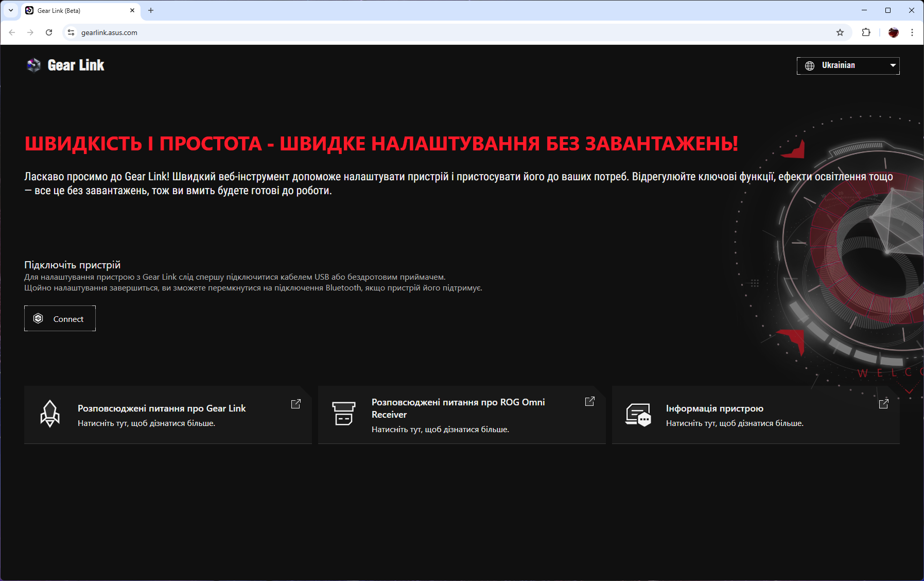Bookmark this page with the star icon

(840, 32)
